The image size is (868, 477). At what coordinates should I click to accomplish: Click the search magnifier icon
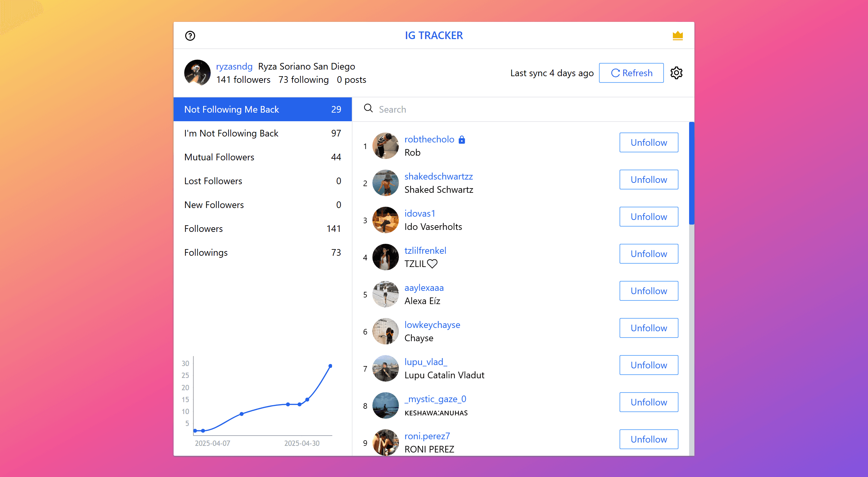(368, 108)
